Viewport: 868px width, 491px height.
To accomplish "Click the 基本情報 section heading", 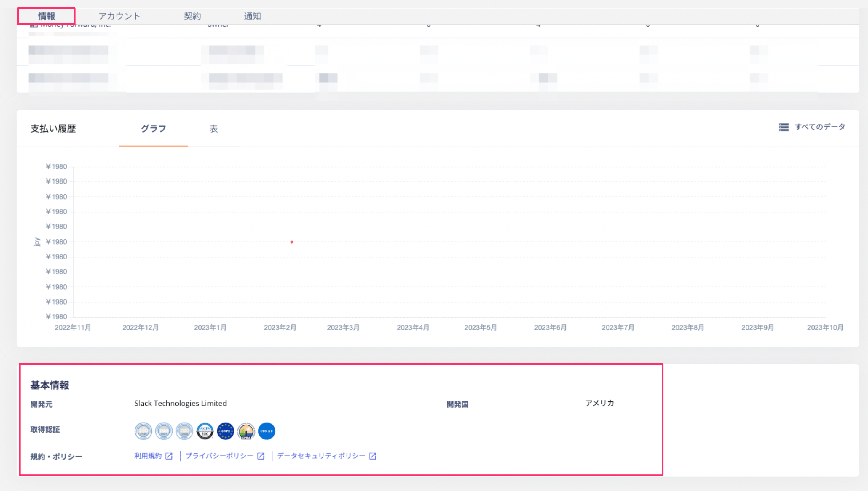I will [50, 385].
